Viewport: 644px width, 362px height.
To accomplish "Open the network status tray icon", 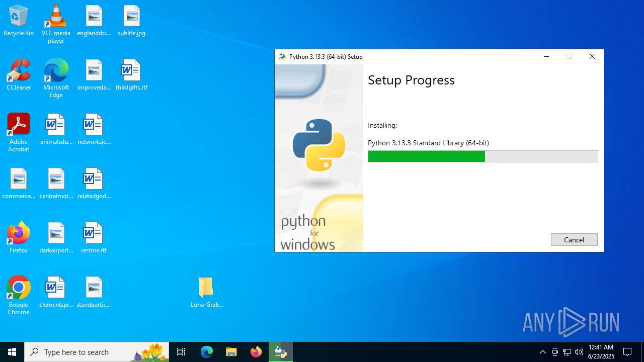I will (567, 352).
